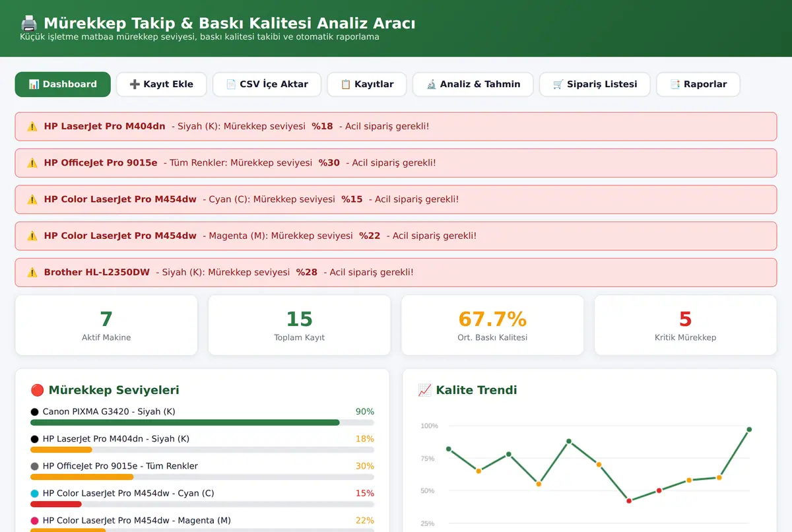Open the Raporlar tab
Image resolution: width=792 pixels, height=532 pixels.
[x=698, y=84]
